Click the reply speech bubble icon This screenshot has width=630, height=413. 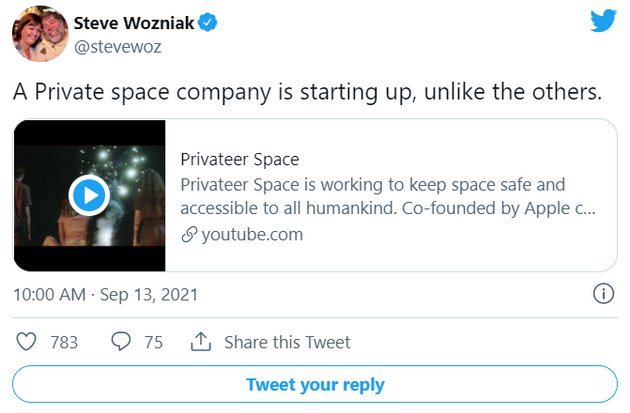[x=121, y=342]
